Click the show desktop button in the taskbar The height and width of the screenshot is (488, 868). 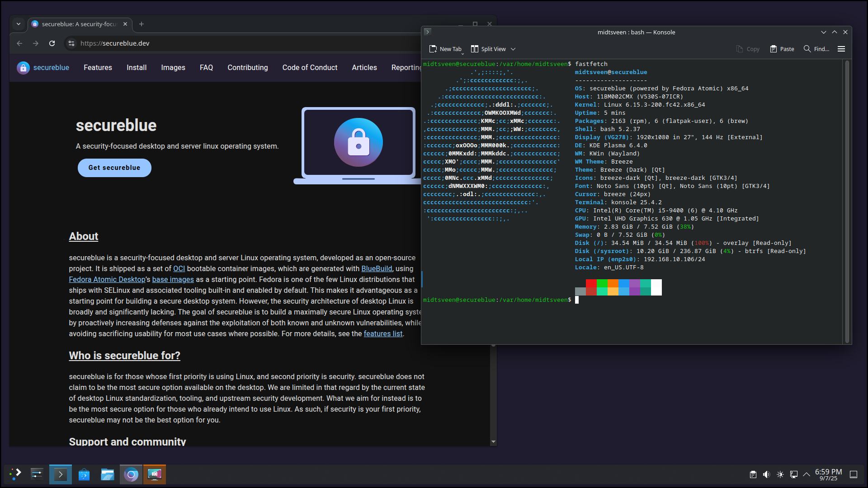tap(854, 474)
